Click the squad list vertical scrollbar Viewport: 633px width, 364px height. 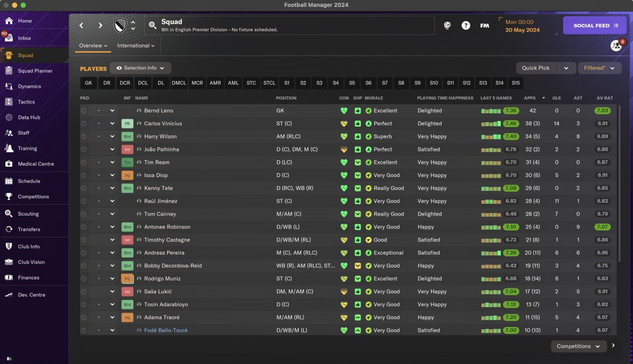pyautogui.click(x=619, y=183)
